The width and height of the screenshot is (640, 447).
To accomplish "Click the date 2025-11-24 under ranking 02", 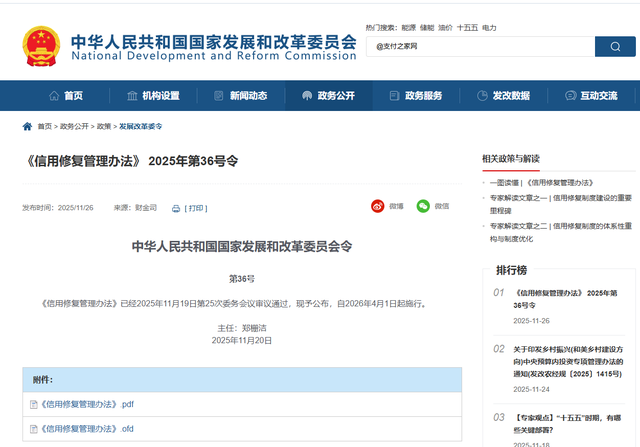I will (531, 389).
